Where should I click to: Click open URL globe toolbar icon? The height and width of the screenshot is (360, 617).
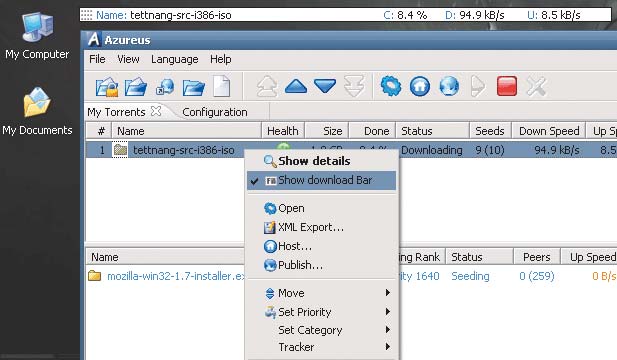coord(165,87)
